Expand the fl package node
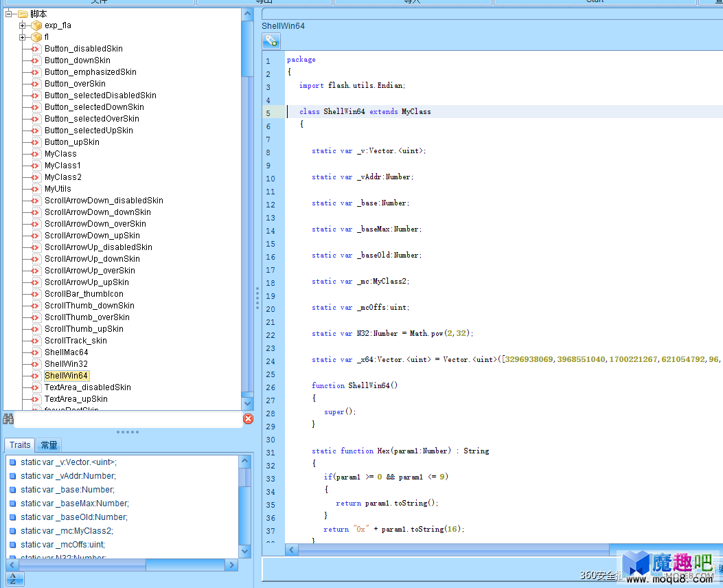The height and width of the screenshot is (588, 723). click(x=22, y=37)
